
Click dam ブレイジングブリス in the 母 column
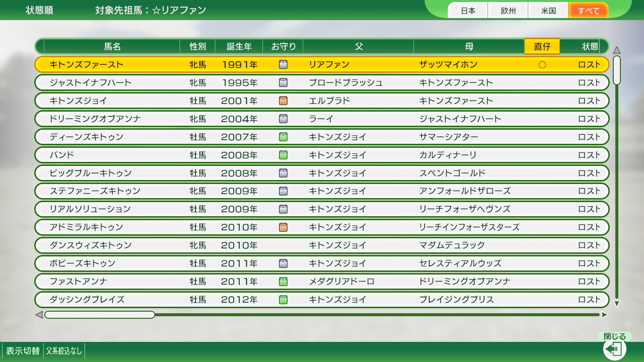click(x=457, y=300)
